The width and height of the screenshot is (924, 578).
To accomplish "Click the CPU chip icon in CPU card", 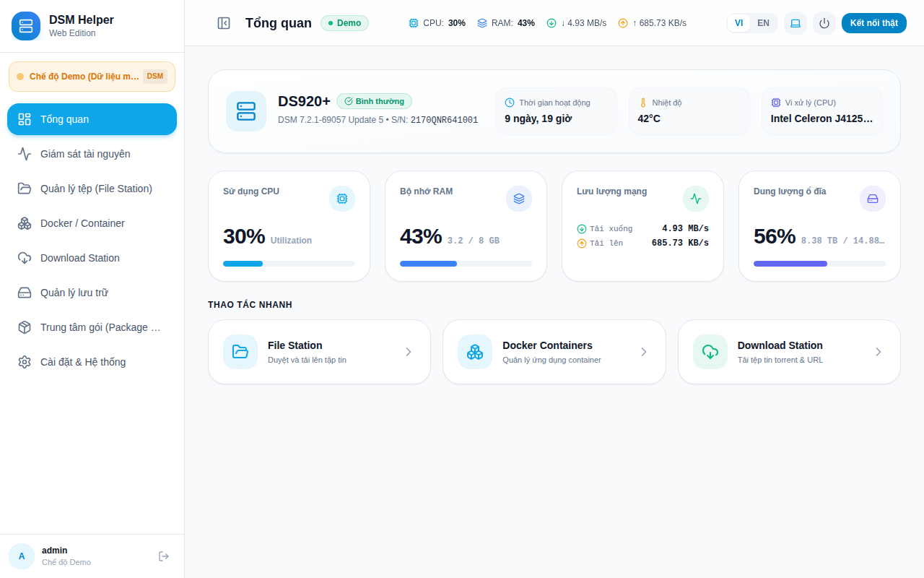I will tap(342, 199).
